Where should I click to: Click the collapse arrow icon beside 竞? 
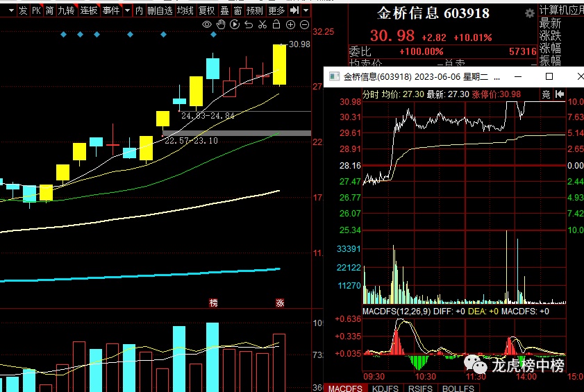click(560, 94)
